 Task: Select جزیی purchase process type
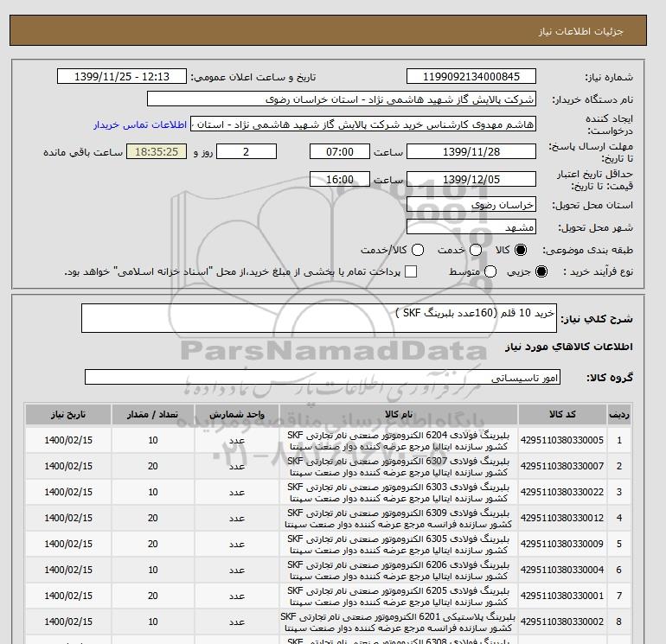[541, 271]
